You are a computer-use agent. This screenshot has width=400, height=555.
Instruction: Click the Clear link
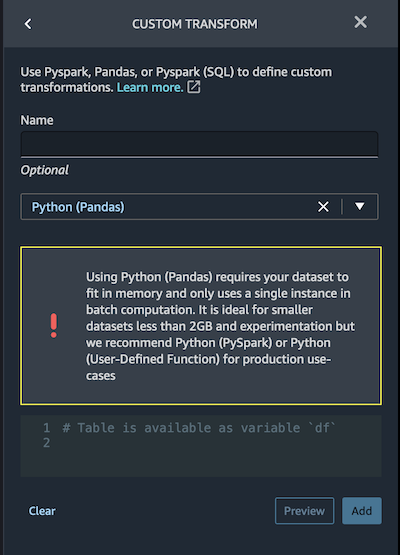(x=42, y=511)
